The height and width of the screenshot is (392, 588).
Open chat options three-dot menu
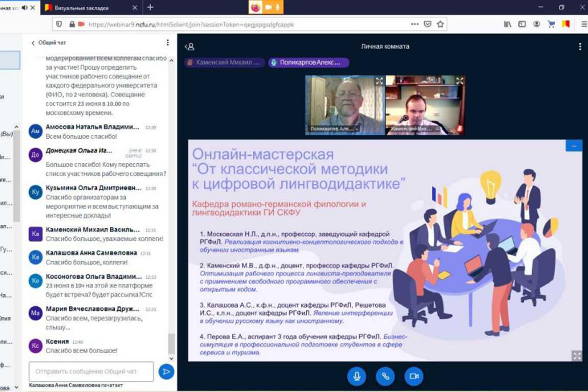point(168,43)
